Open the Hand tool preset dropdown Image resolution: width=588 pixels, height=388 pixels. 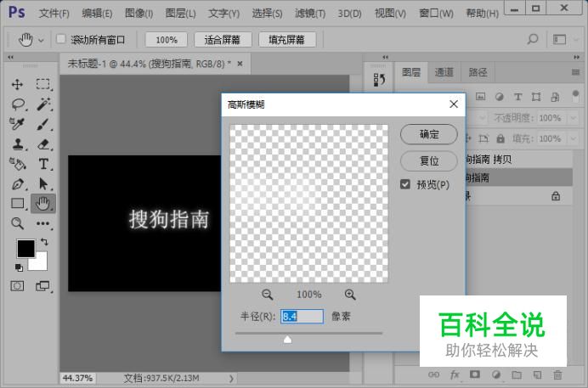coord(41,40)
